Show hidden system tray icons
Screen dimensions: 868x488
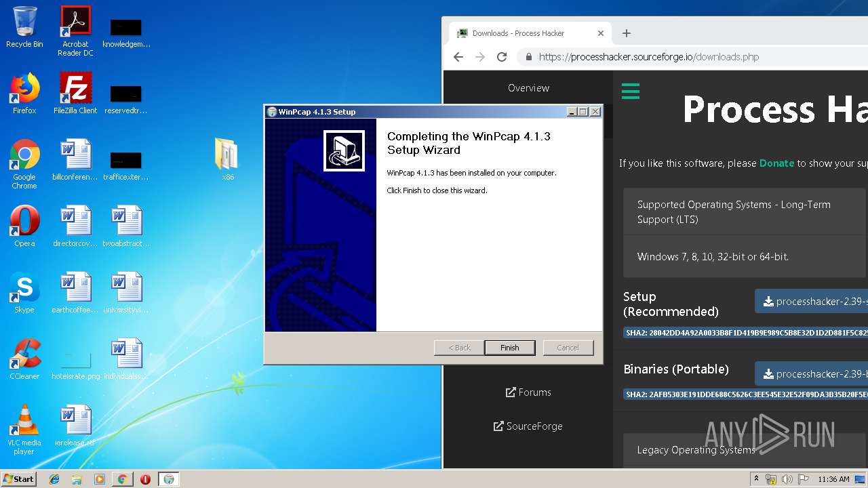pos(757,479)
